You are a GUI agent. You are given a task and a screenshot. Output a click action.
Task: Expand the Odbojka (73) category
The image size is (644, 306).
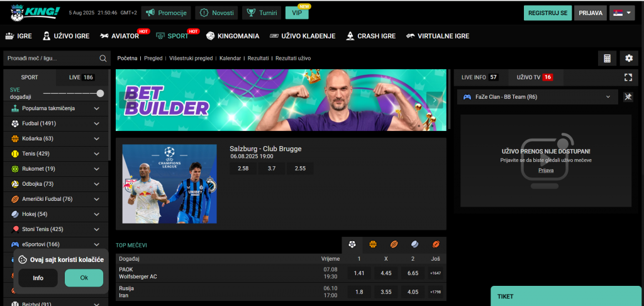(97, 184)
